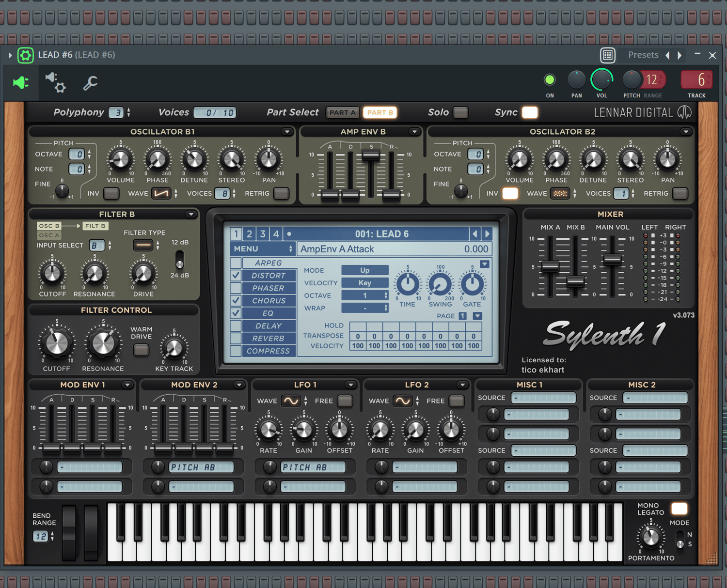Toggle Oscillator B2 INV button

pyautogui.click(x=510, y=194)
